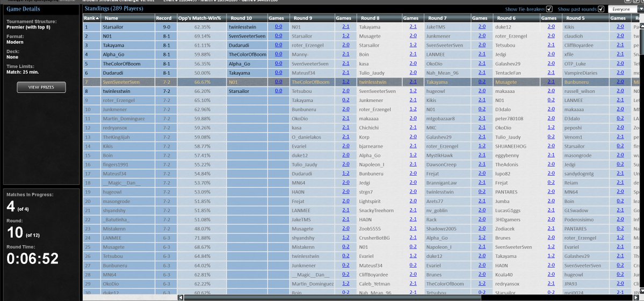Open SvenSveeterSven's Round 7 0-2 games link

[482, 82]
